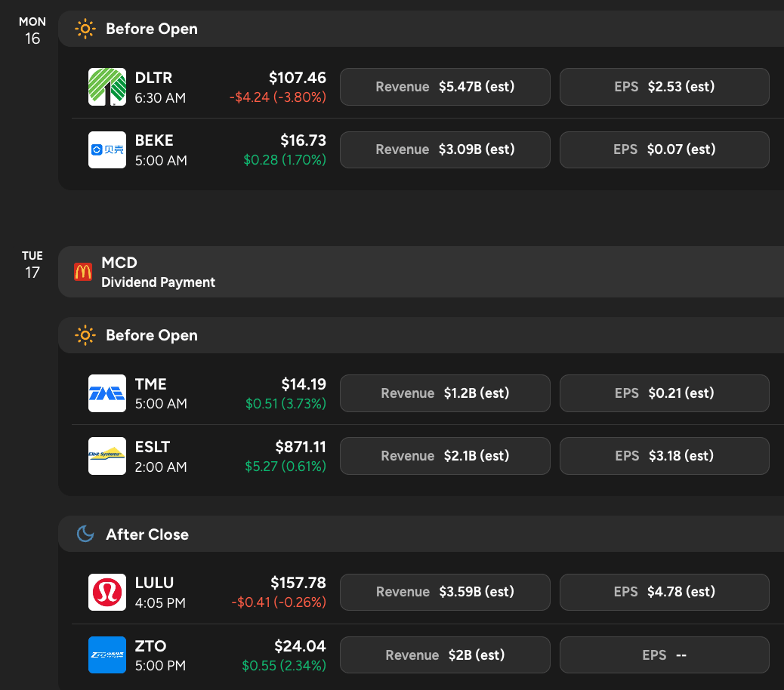Click LULU earnings time 4:05 PM
The image size is (784, 690).
160,603
